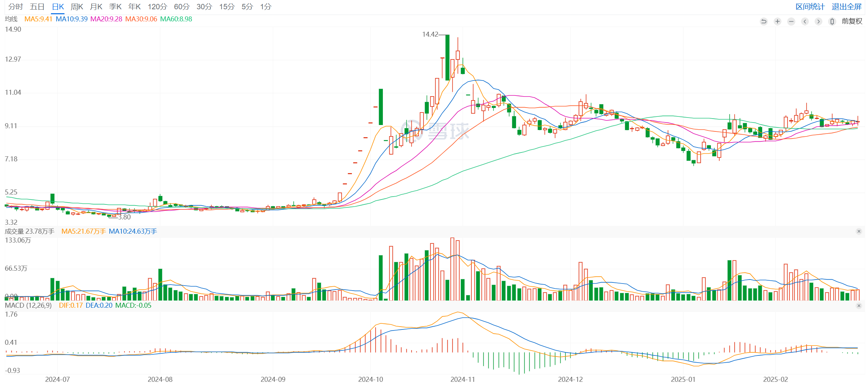Viewport: 868px width, 390px height.
Task: Zoom out chart with minus icon
Action: click(791, 21)
